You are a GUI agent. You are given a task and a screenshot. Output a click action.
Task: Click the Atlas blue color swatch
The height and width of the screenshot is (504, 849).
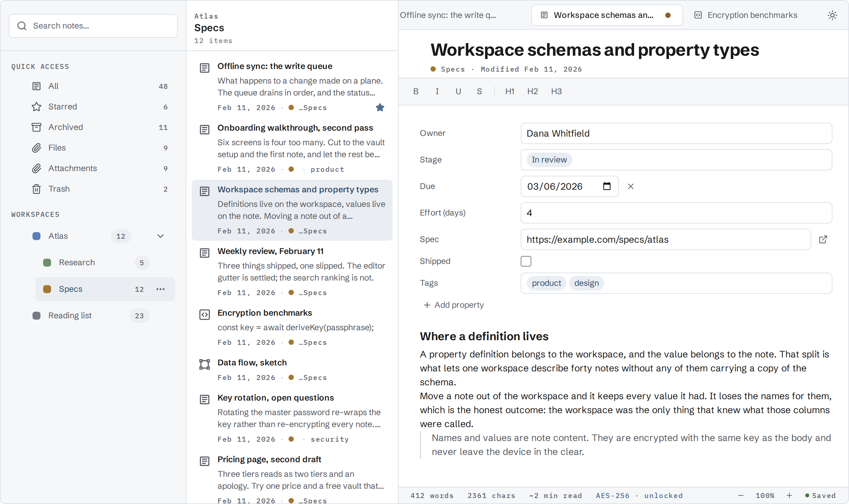click(36, 236)
